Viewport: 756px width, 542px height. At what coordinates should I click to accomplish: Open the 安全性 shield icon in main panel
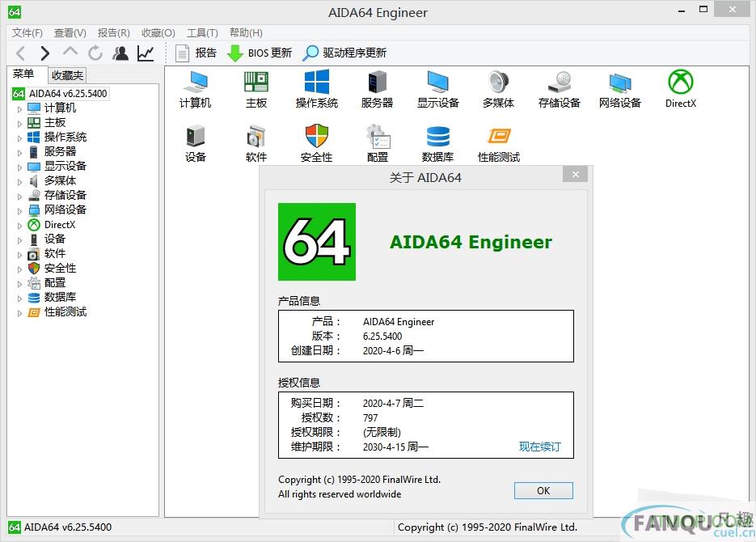pyautogui.click(x=317, y=143)
